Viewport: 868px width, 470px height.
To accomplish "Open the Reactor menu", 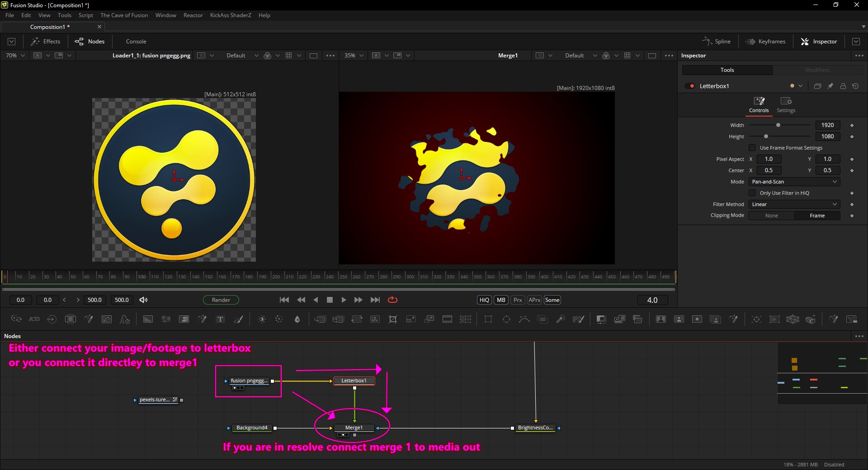I will click(193, 15).
